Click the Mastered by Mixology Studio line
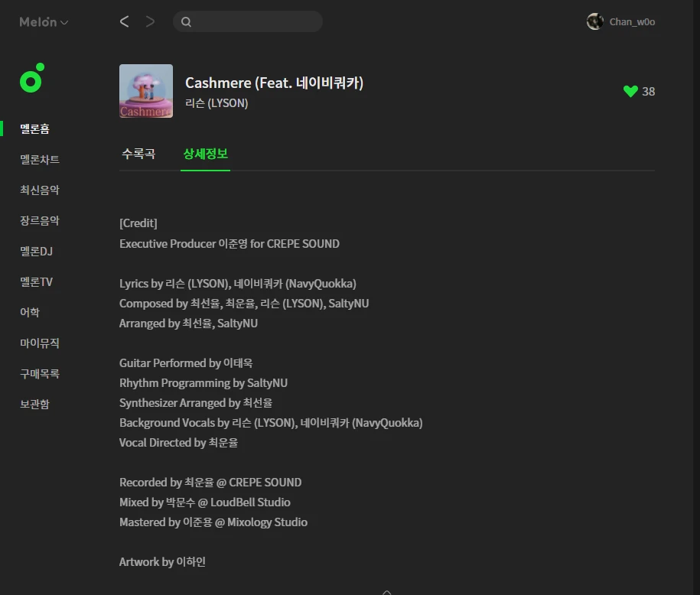The height and width of the screenshot is (595, 700). tap(213, 522)
